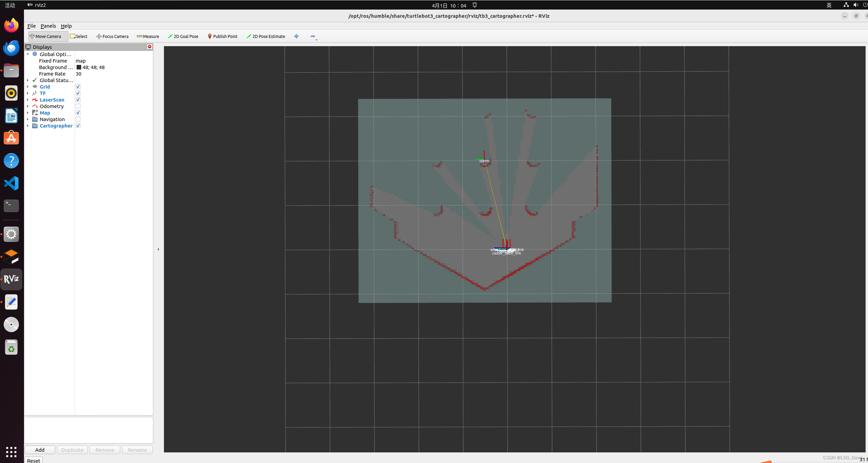Screen dimensions: 868x463
Task: Open the Background Color swatch
Action: point(79,67)
